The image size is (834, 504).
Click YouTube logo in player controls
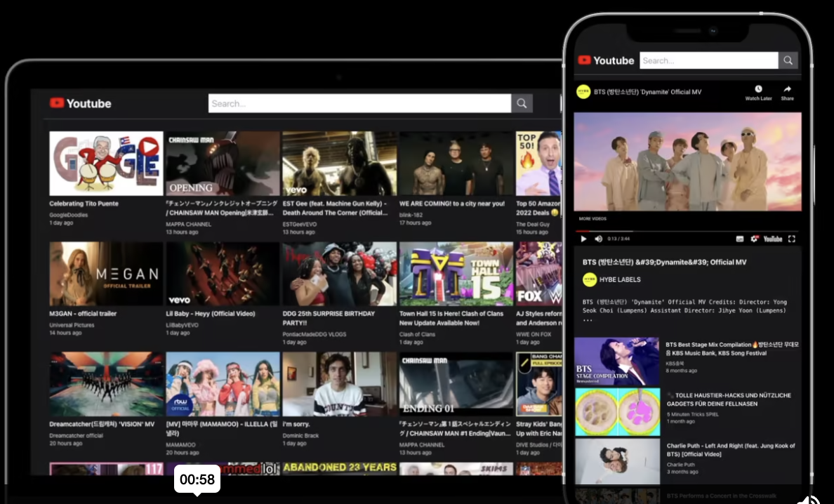click(x=773, y=239)
